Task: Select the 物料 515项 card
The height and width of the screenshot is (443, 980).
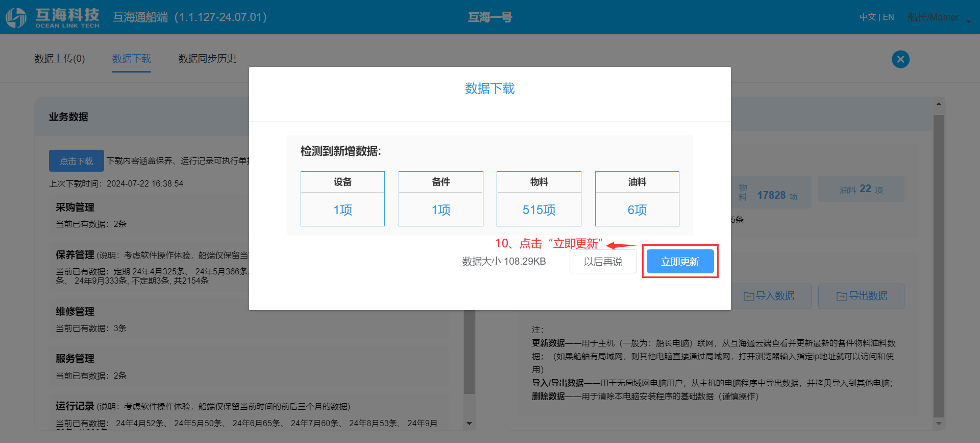Action: point(539,199)
